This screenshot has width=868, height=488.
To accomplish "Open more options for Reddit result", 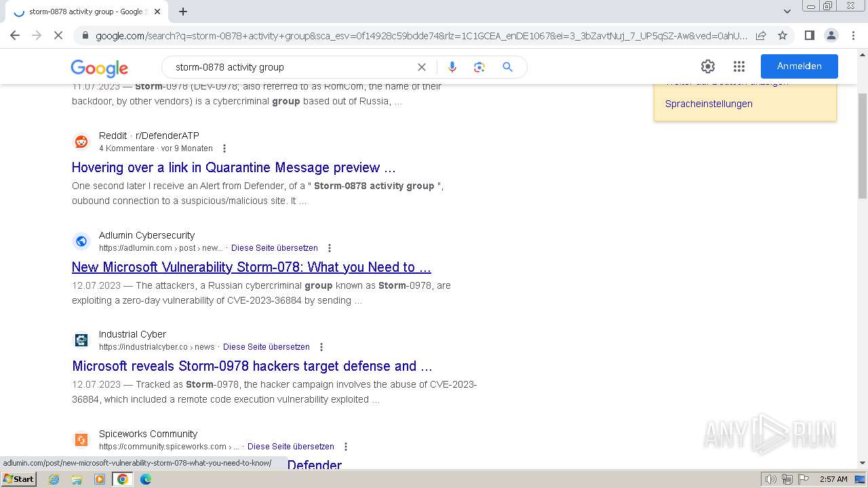I will 224,148.
